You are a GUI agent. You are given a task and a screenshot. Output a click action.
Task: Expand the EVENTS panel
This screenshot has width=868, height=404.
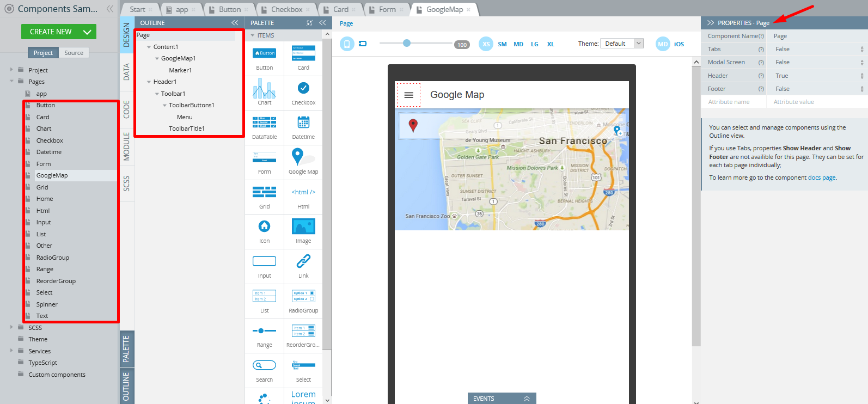(x=502, y=399)
